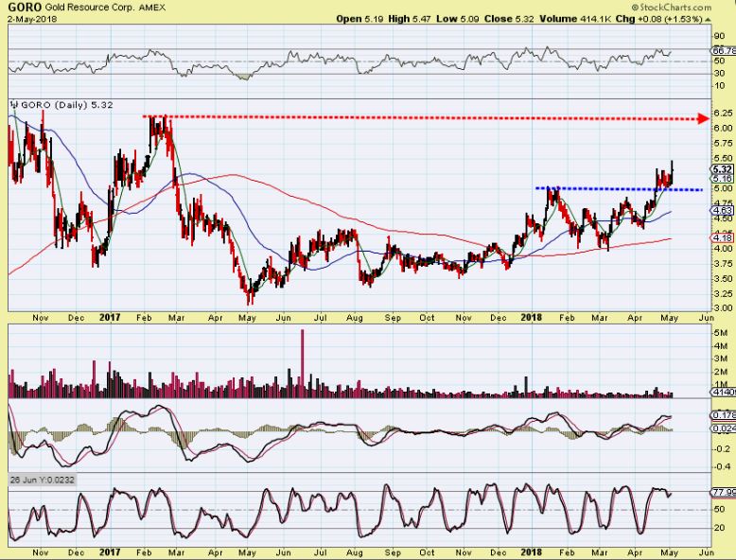
Task: Click the 4M volume axis label
Action: (x=721, y=346)
